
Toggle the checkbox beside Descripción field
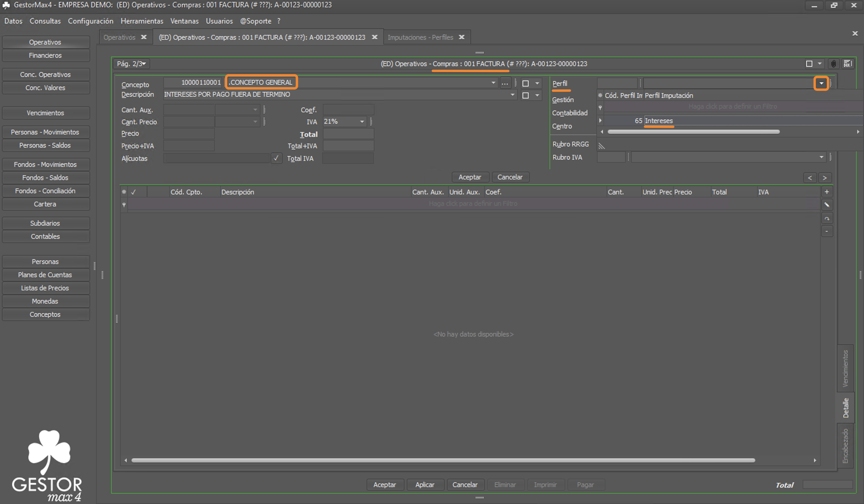[525, 95]
